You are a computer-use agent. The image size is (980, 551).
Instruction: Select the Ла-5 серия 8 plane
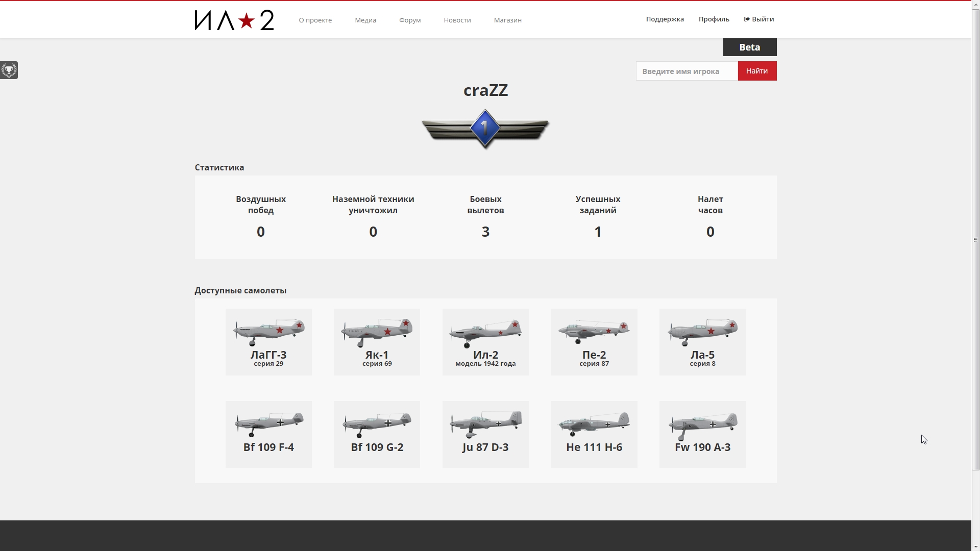[702, 342]
